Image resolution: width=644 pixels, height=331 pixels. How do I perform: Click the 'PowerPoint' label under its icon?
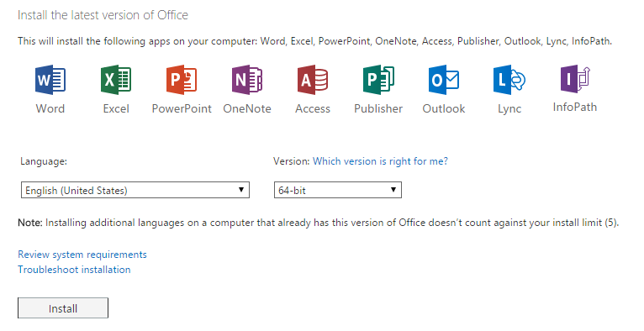[x=182, y=108]
